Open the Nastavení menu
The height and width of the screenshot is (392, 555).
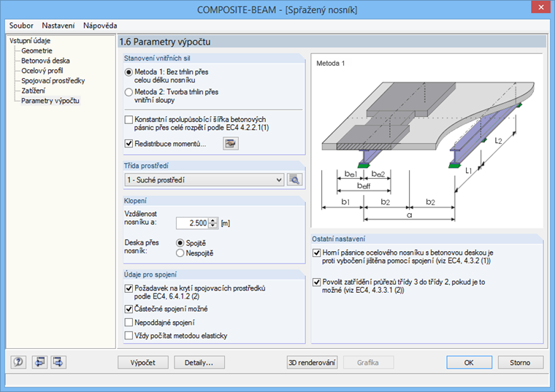58,26
